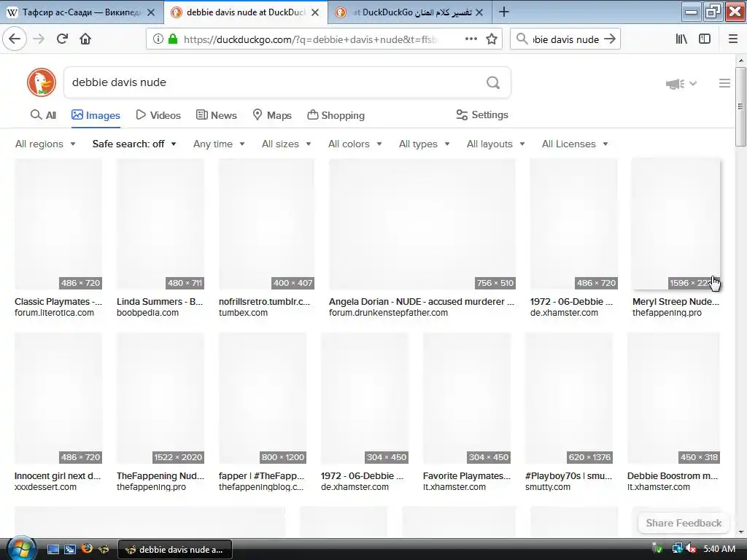Open the Firefox hamburger menu

[x=733, y=39]
